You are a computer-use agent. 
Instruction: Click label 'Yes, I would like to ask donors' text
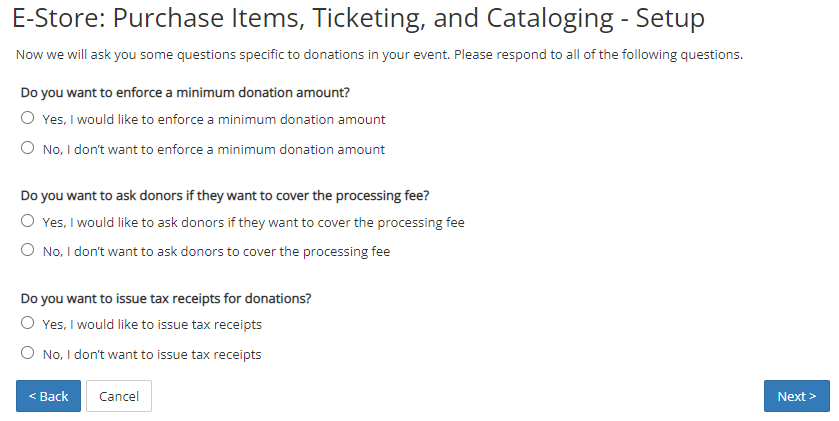click(x=253, y=223)
